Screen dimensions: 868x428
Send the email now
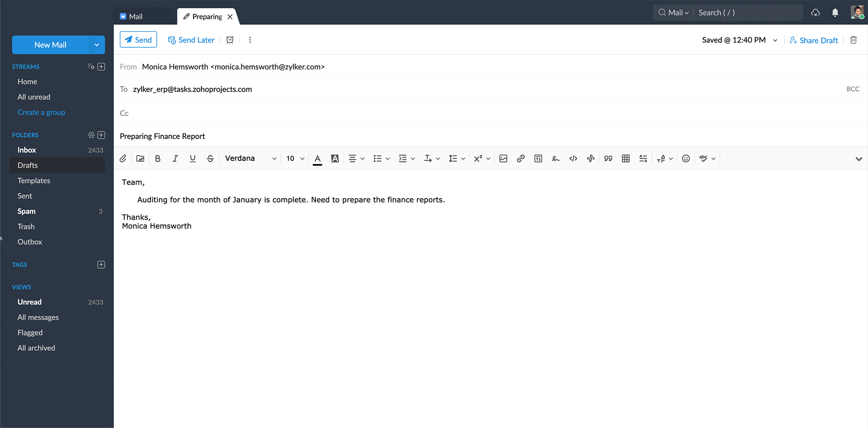[138, 40]
